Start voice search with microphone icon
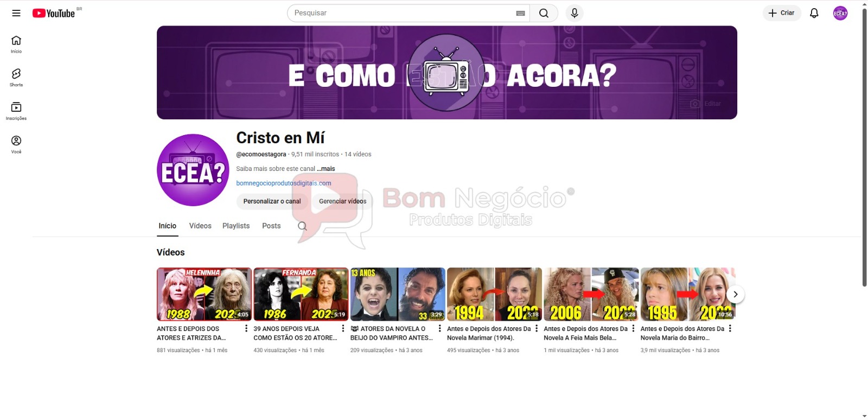The height and width of the screenshot is (420, 868). coord(575,13)
